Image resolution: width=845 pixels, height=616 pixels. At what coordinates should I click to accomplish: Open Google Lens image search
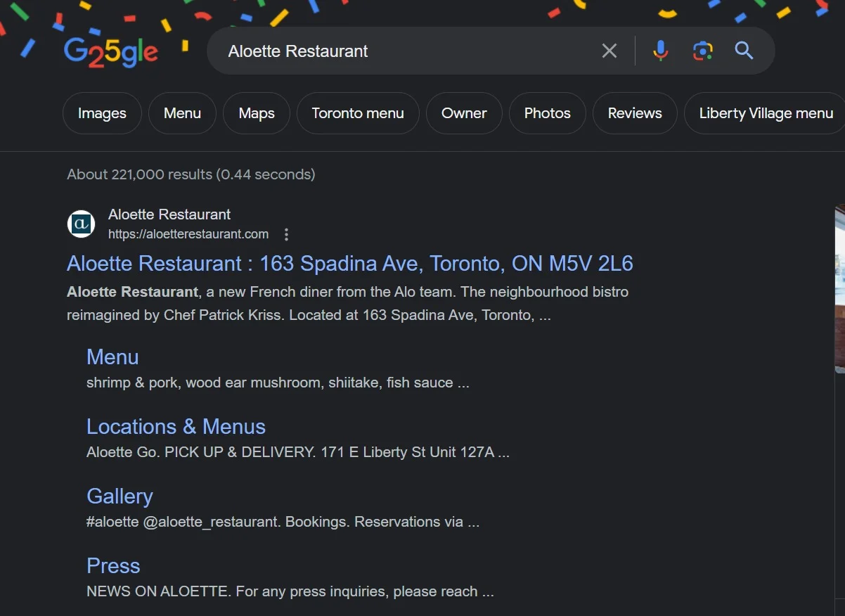(702, 50)
